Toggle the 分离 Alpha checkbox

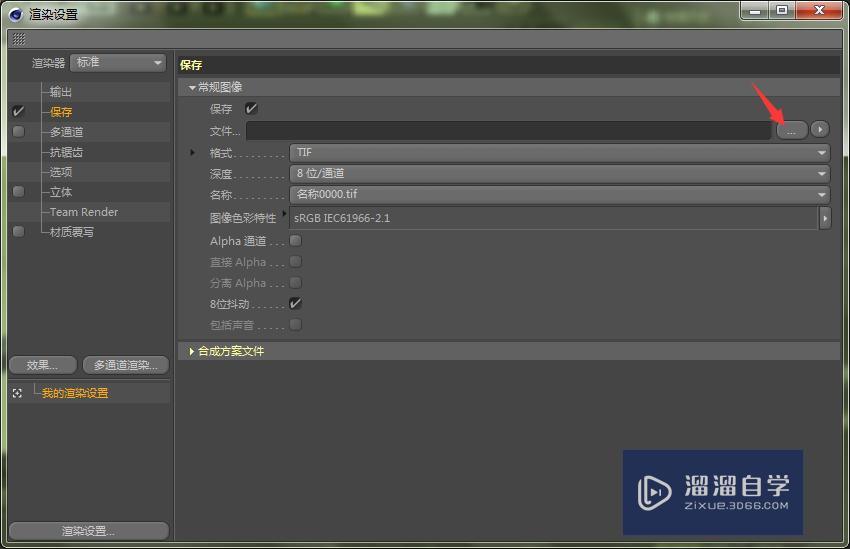click(295, 282)
